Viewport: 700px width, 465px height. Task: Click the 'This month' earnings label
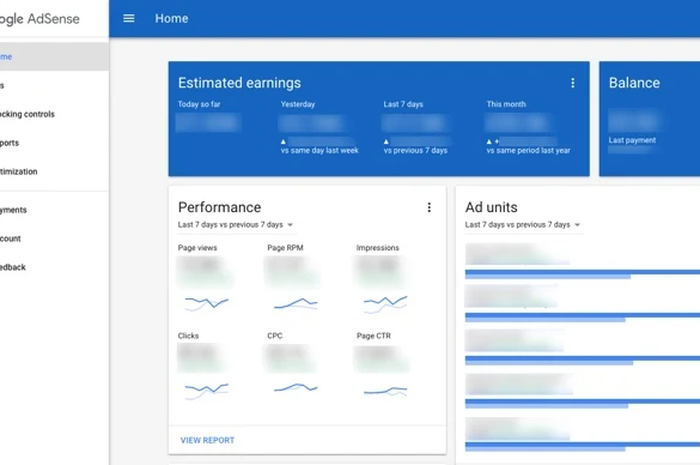coord(506,104)
